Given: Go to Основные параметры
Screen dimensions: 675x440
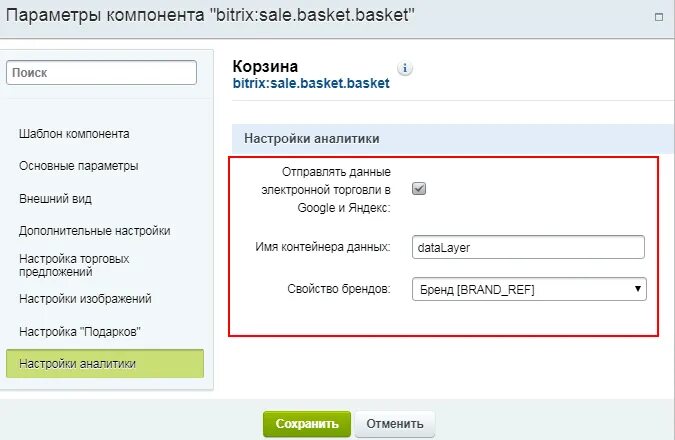Looking at the screenshot, I should [78, 165].
